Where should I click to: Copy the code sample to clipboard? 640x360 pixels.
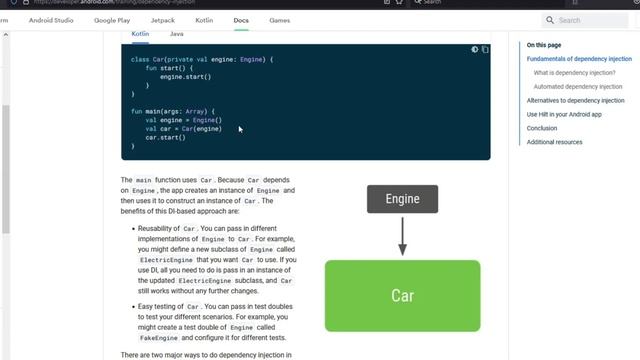point(485,49)
